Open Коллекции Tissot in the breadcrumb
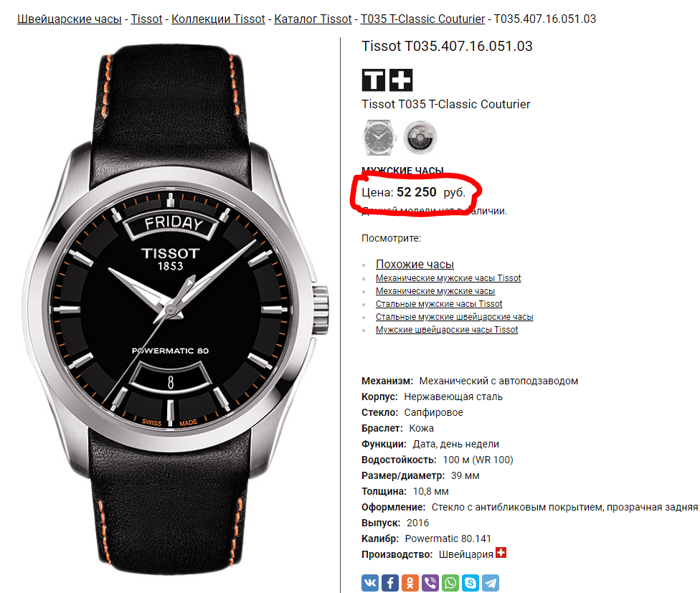 coord(218,19)
